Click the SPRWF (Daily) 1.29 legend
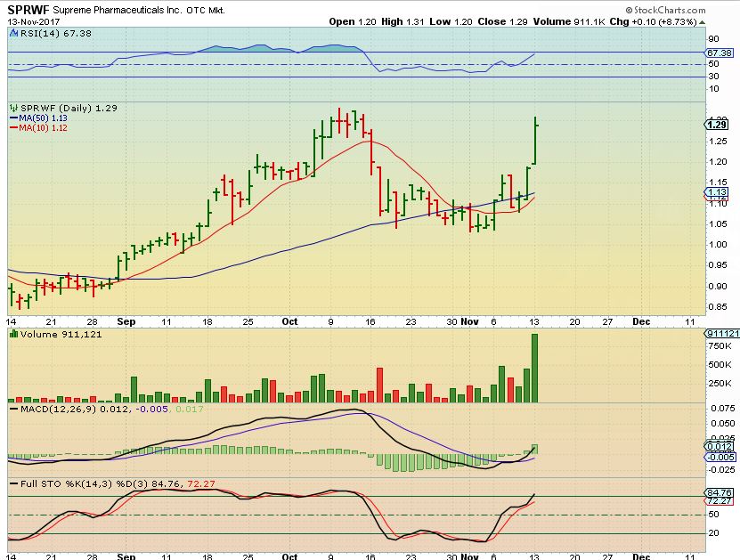The height and width of the screenshot is (560, 740). pos(69,108)
